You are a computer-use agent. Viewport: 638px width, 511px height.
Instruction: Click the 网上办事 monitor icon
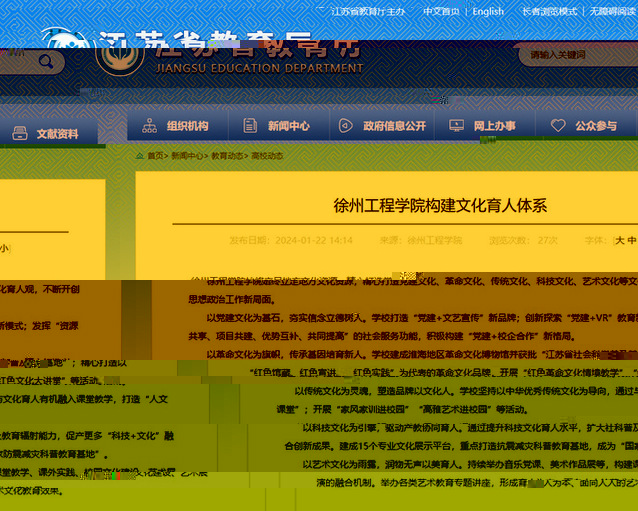pyautogui.click(x=457, y=126)
